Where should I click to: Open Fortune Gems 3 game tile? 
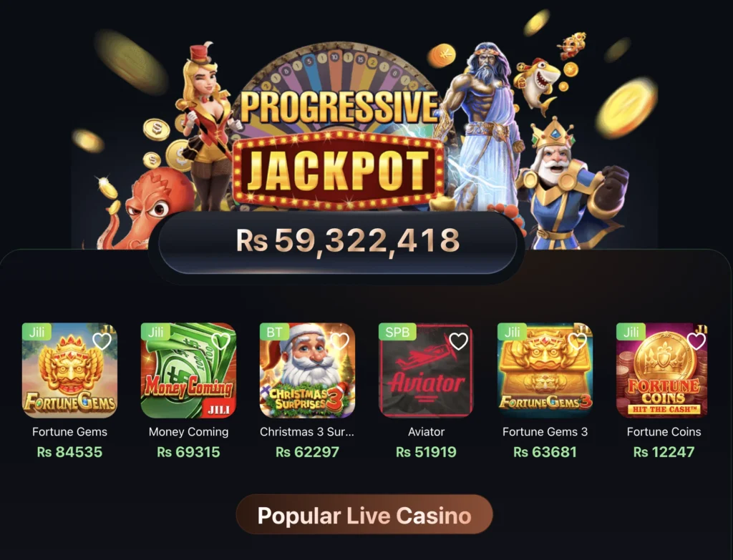545,370
